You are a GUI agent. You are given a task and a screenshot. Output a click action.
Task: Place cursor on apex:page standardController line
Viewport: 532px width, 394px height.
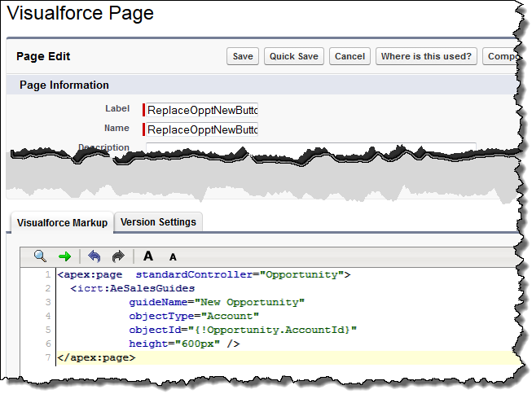(x=204, y=274)
